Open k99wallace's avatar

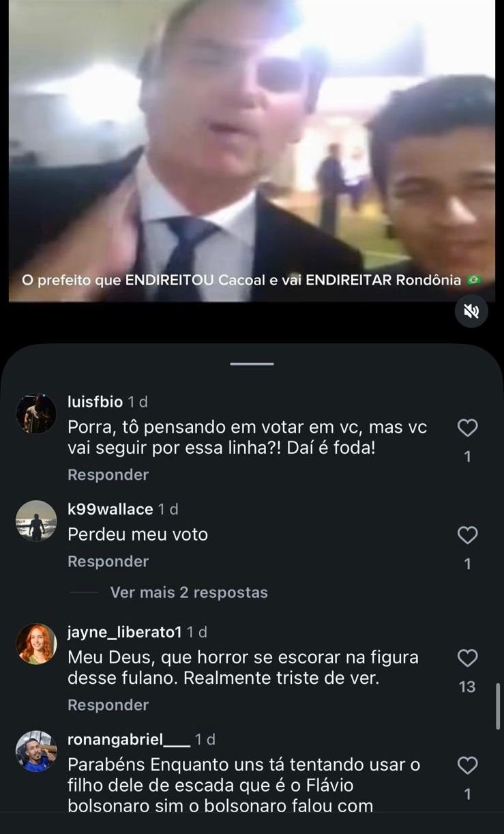pos(36,521)
